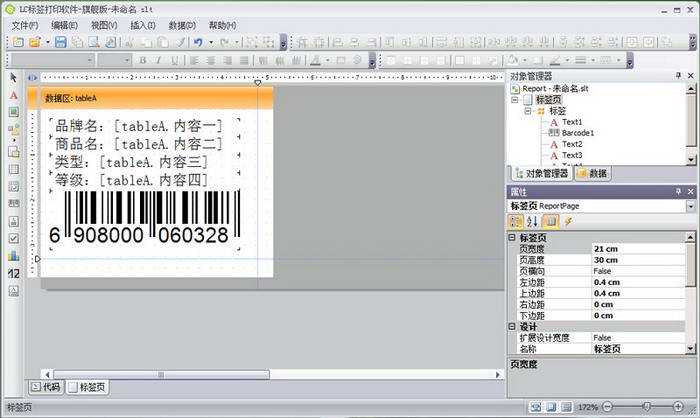Click the properties page icon in property toolbar
Viewport: 700px width, 418px height.
pyautogui.click(x=550, y=222)
